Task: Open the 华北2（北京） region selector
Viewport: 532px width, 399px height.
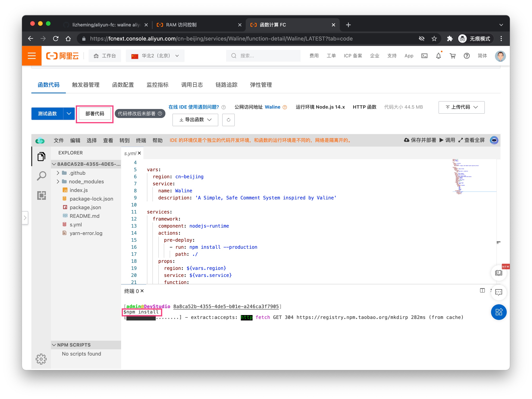Action: (x=155, y=56)
